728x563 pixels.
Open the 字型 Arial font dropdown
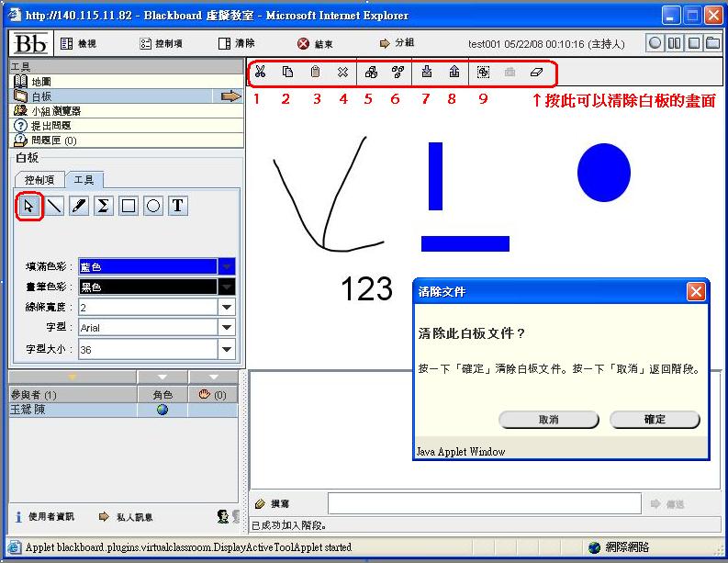click(227, 328)
